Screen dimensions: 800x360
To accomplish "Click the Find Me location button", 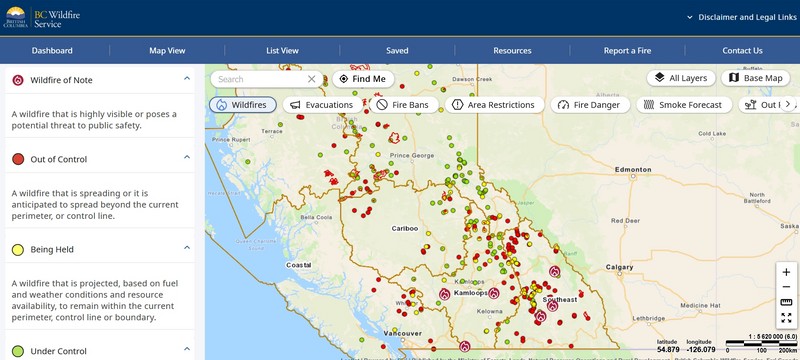I will point(363,79).
